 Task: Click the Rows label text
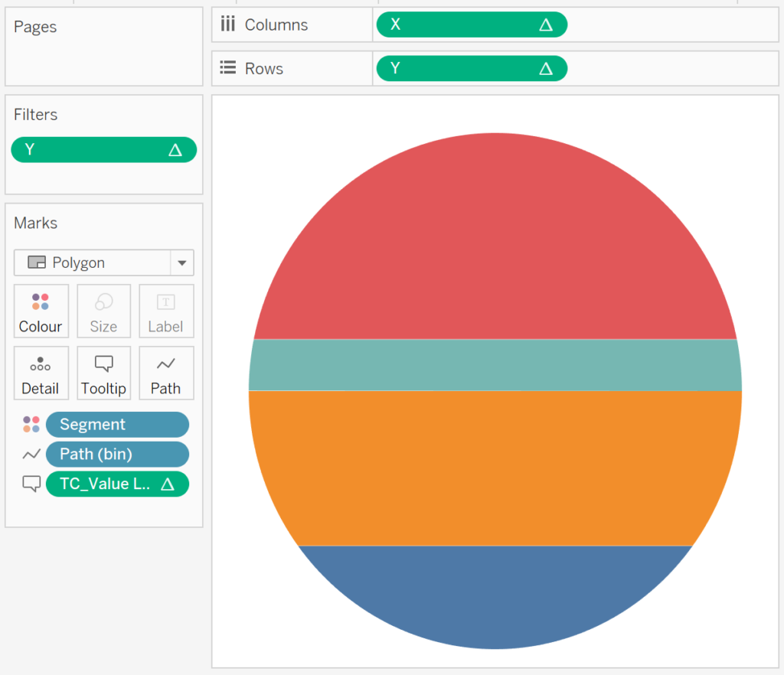264,69
